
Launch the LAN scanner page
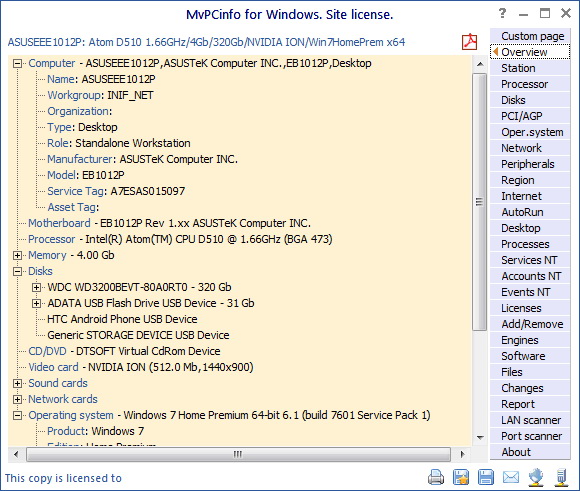[530, 420]
